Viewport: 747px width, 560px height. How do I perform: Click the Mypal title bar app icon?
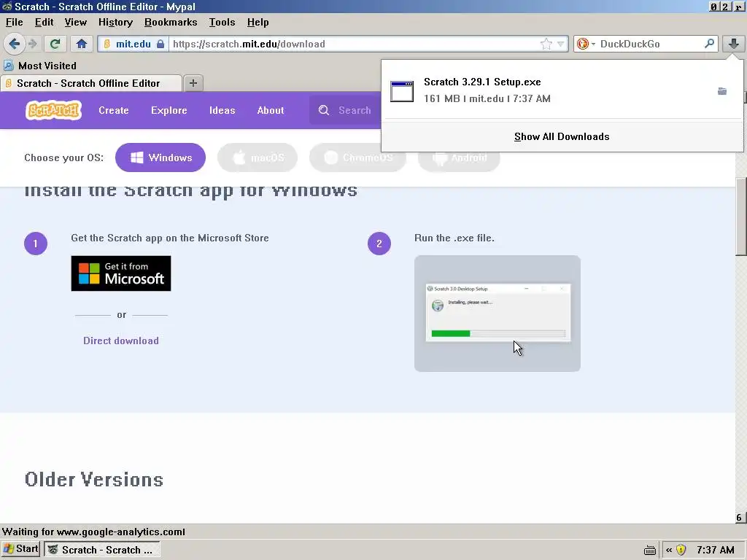pos(7,6)
